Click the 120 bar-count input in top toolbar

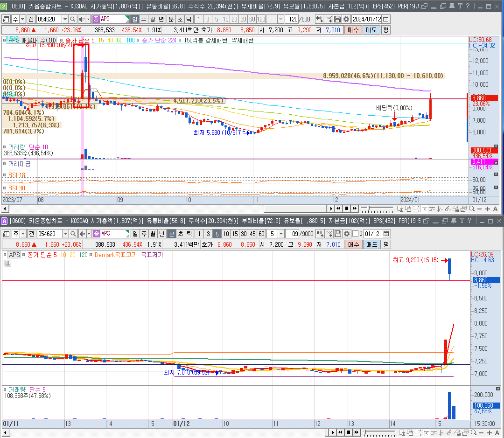[293, 19]
